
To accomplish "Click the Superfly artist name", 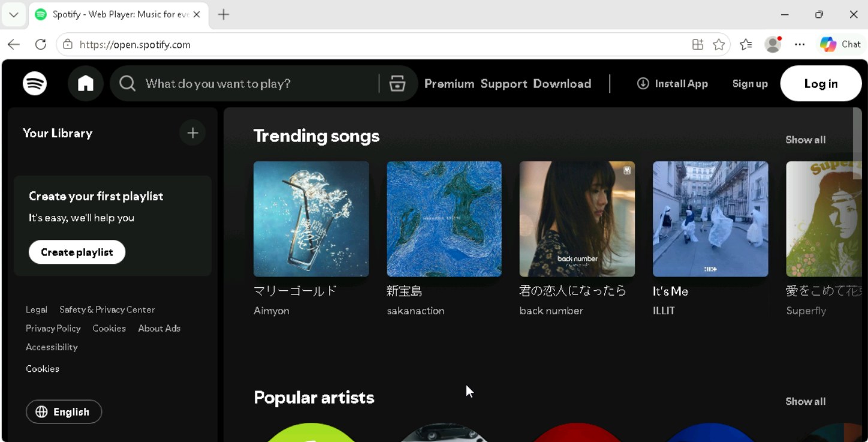I will pyautogui.click(x=806, y=311).
